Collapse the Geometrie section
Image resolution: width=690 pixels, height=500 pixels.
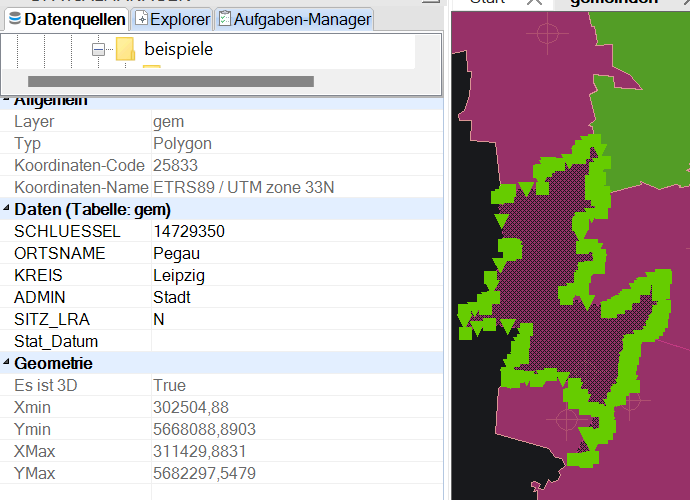tap(6, 362)
